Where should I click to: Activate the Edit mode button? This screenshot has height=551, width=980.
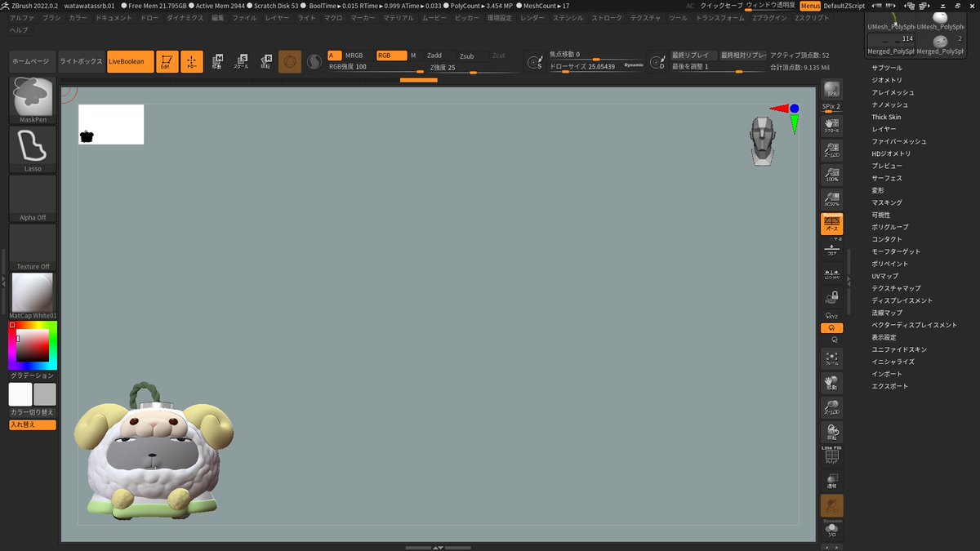(x=167, y=62)
